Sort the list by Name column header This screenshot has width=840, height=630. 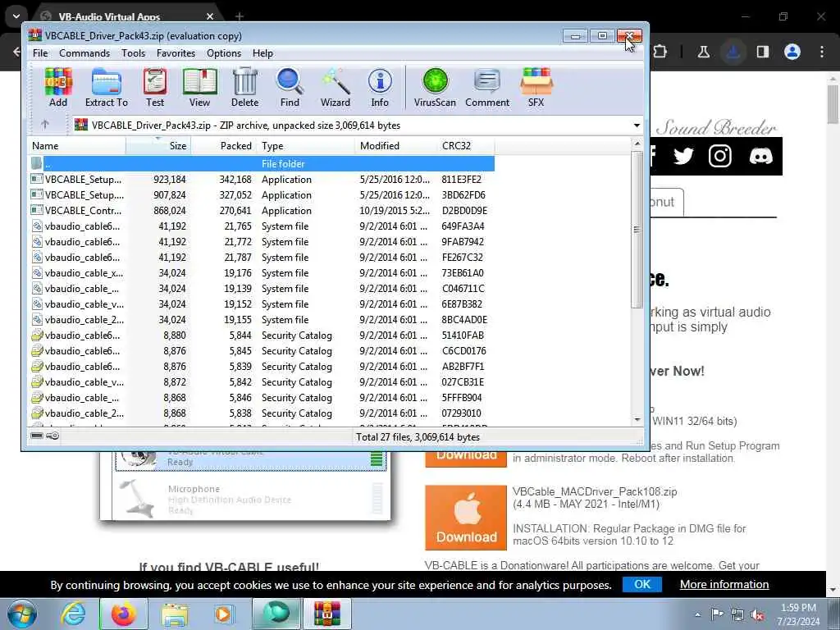76,146
